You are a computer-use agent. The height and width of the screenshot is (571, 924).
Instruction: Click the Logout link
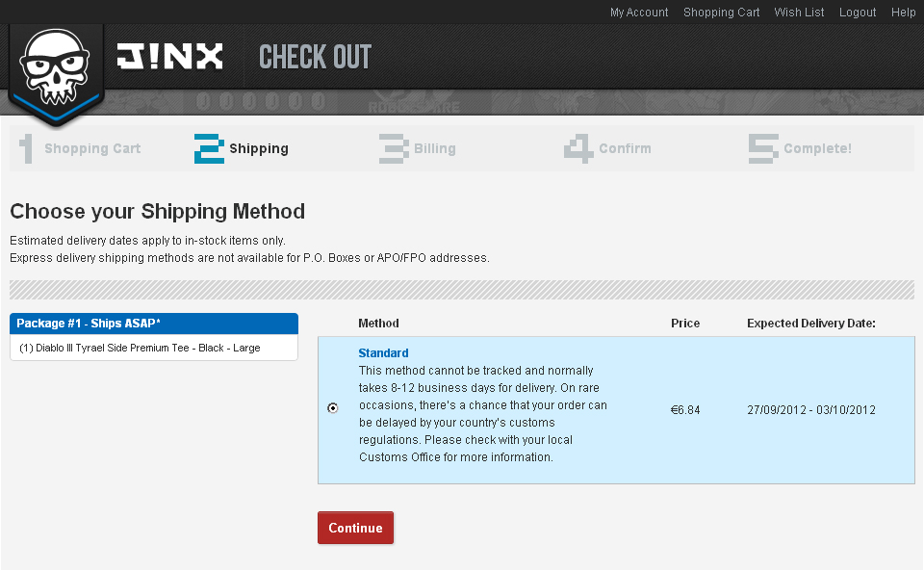pos(858,13)
